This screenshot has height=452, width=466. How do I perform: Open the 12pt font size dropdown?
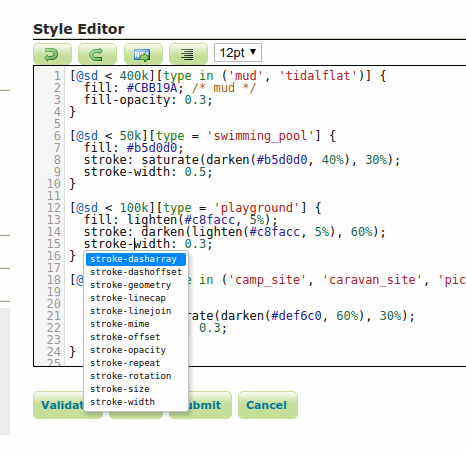coord(238,53)
